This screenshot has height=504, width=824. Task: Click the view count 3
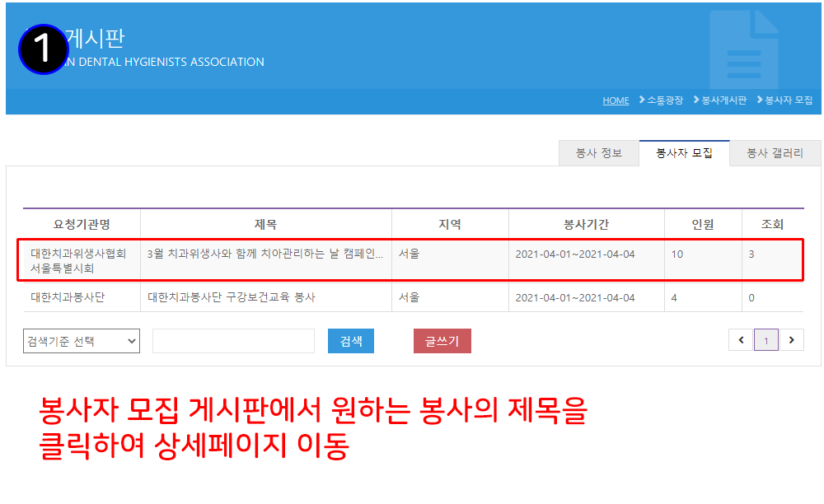pos(751,254)
